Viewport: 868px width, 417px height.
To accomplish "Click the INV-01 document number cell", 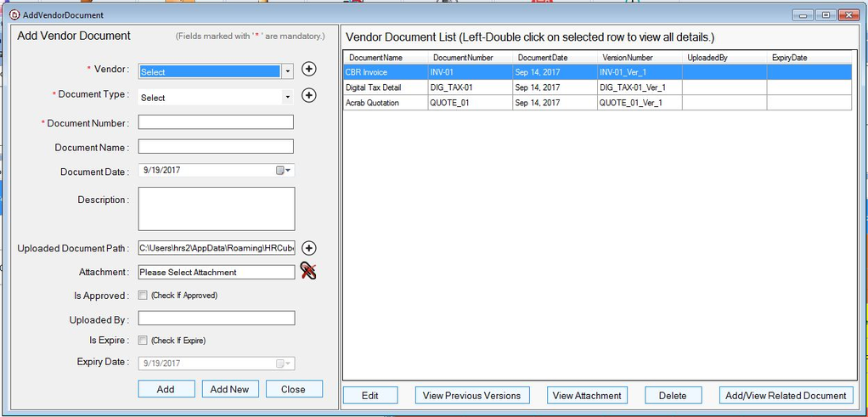I will (471, 72).
